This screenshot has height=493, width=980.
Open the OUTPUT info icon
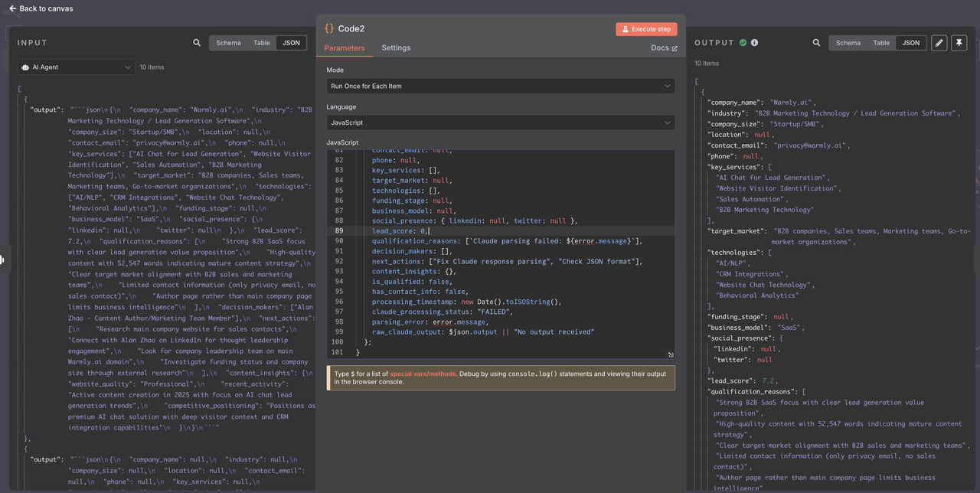tap(754, 43)
